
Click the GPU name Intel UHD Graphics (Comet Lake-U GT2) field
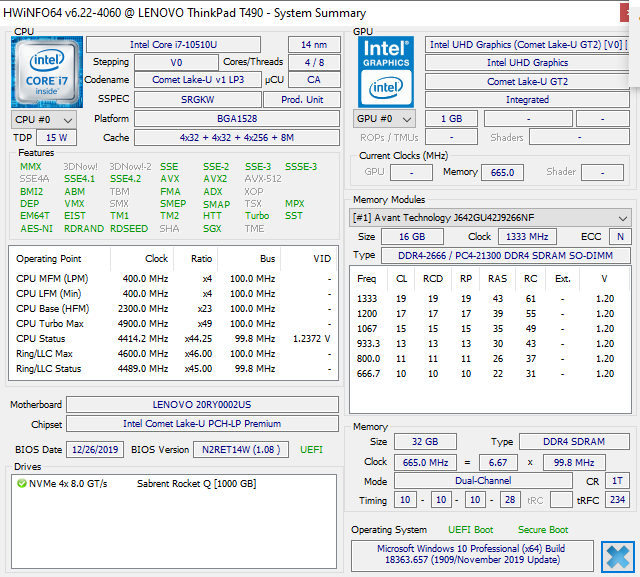527,44
